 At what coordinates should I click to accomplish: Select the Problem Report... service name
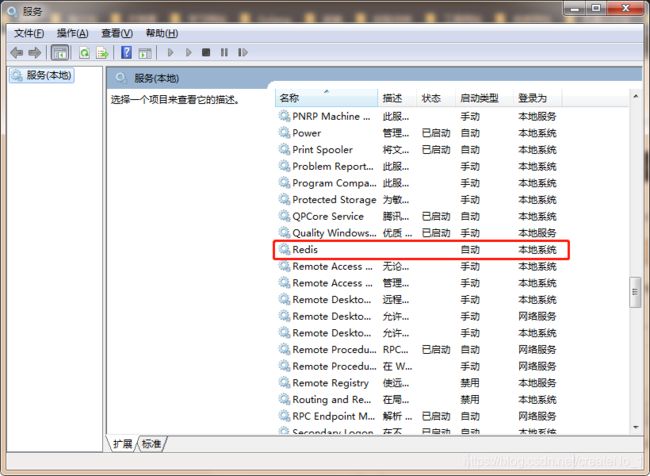coord(333,166)
